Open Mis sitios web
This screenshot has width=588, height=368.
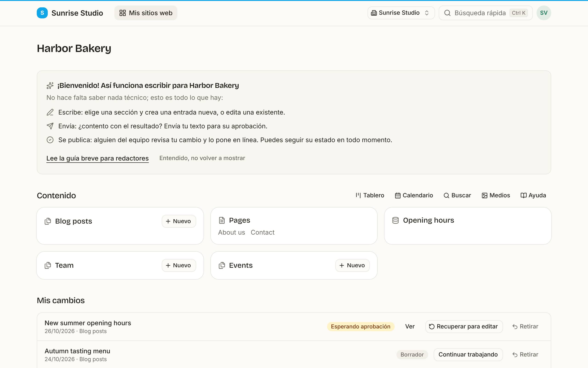(x=146, y=13)
